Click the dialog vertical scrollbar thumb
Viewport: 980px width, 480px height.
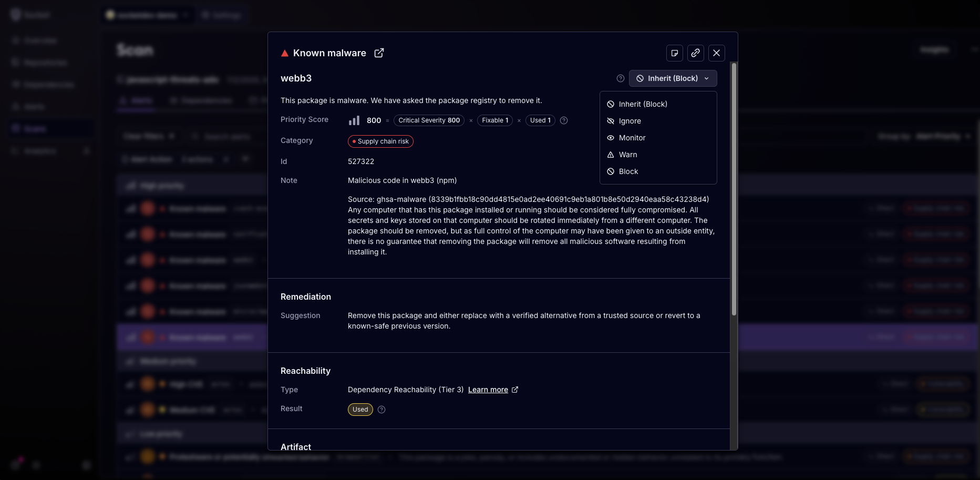(734, 189)
